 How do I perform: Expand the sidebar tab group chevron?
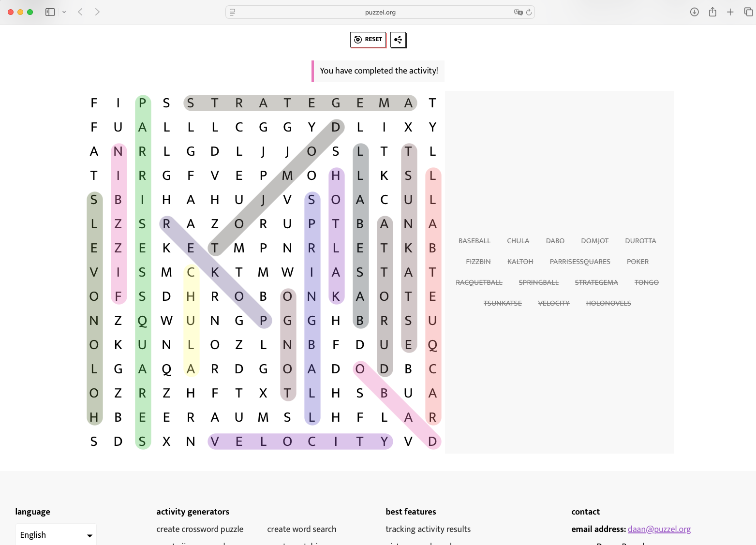pyautogui.click(x=64, y=12)
